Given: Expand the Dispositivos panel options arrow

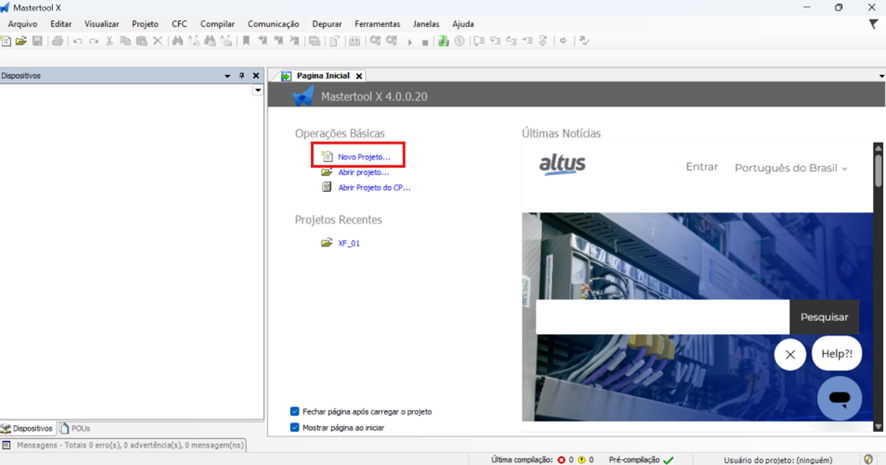Looking at the screenshot, I should [227, 76].
